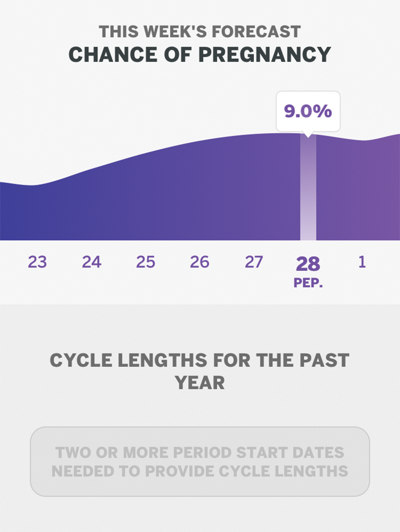
Task: Tap the 9.0% pregnancy chance tooltip
Action: [x=308, y=111]
